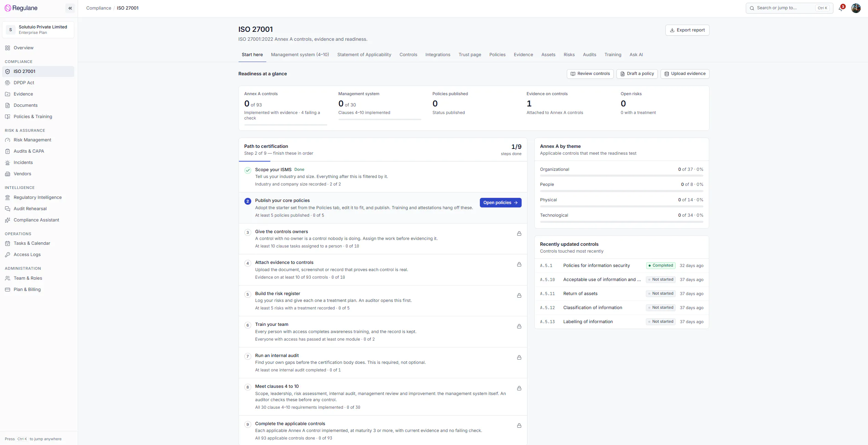Click the Overview grid icon in the sidebar
The height and width of the screenshot is (445, 868).
tap(8, 48)
